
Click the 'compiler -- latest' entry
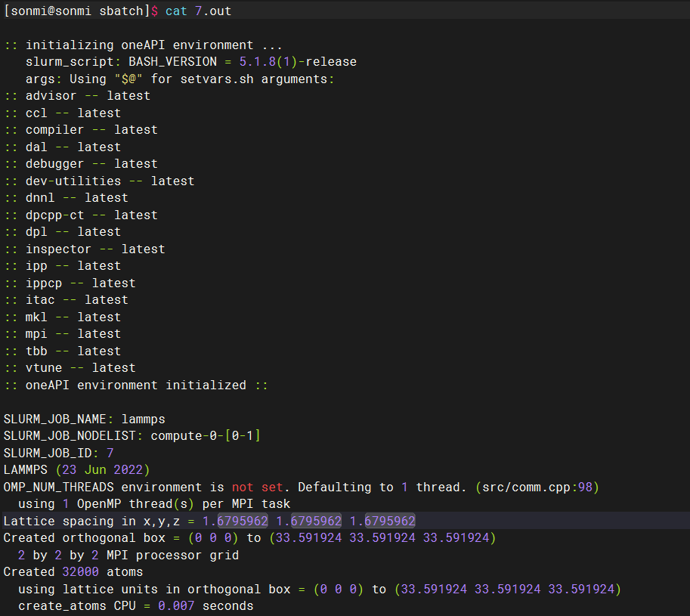tap(91, 130)
